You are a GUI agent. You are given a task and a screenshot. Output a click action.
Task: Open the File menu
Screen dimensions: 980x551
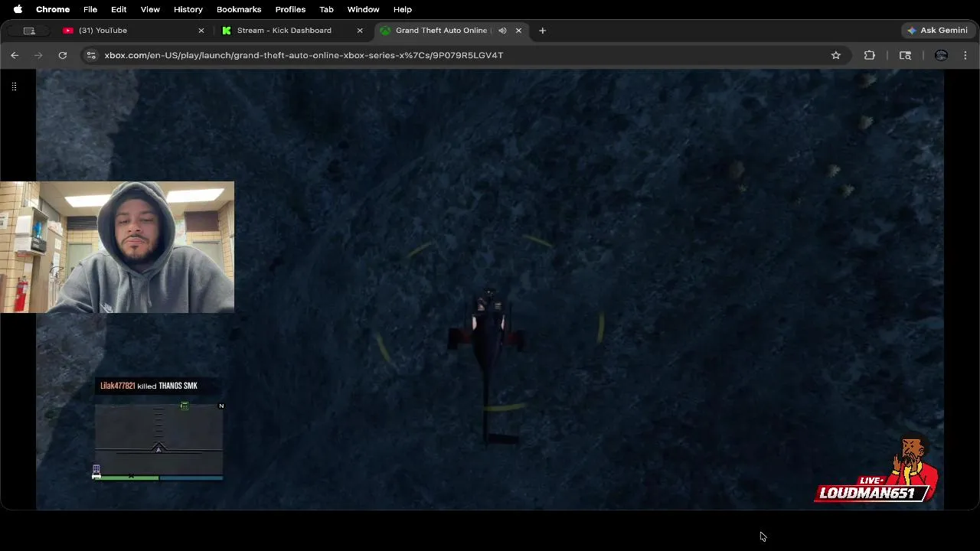click(x=90, y=9)
